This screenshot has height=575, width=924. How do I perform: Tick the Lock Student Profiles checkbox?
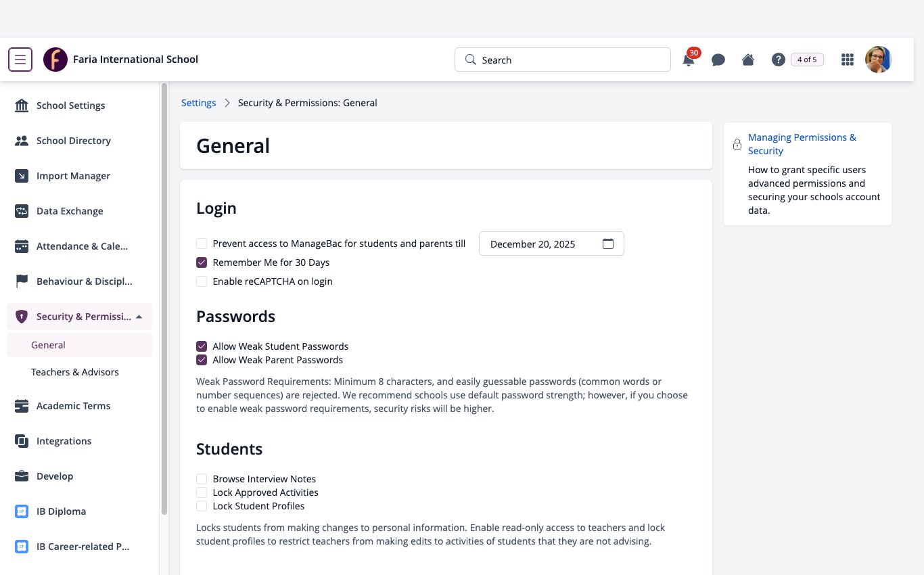[x=202, y=506]
